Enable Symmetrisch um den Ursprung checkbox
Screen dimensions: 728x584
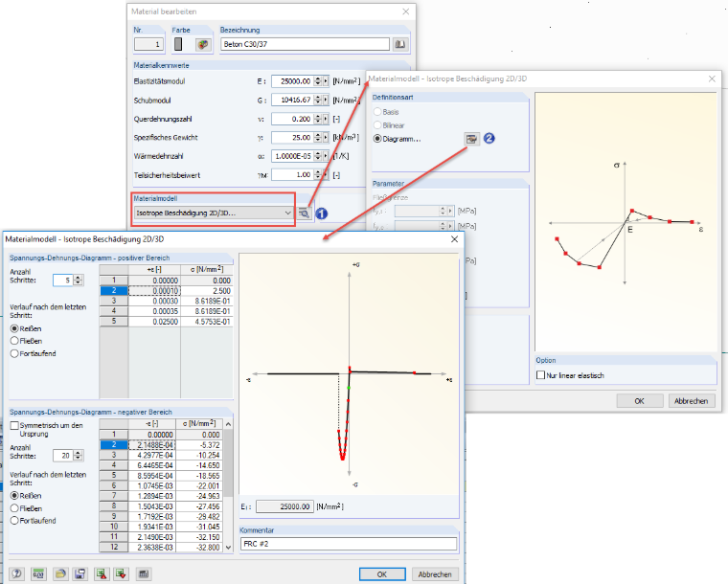[14, 425]
